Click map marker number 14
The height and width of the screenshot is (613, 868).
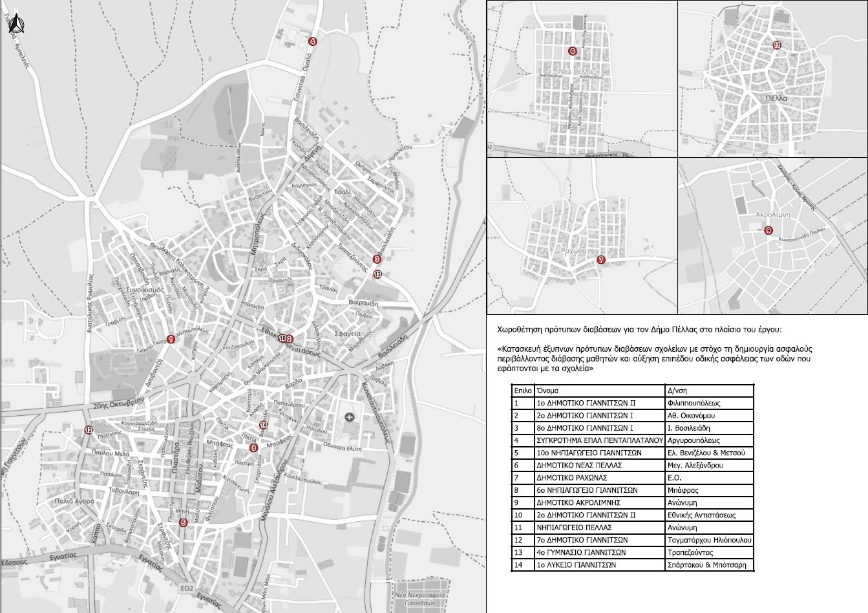(x=263, y=425)
